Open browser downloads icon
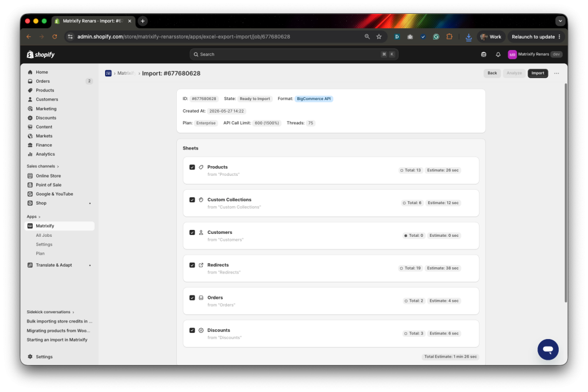Viewport: 588px width, 392px height. coord(469,37)
